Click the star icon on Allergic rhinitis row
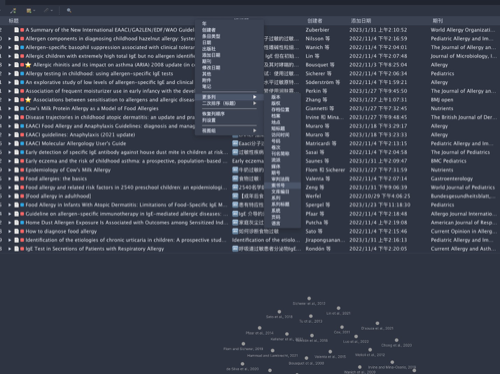 28,65
